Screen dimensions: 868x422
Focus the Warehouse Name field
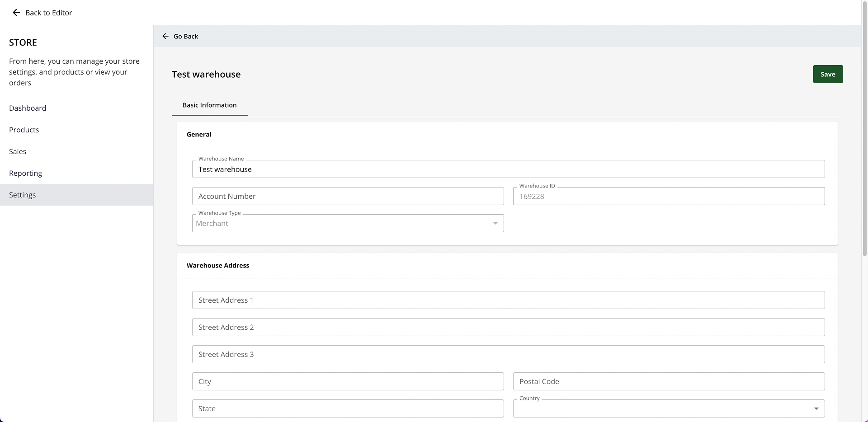coord(508,169)
